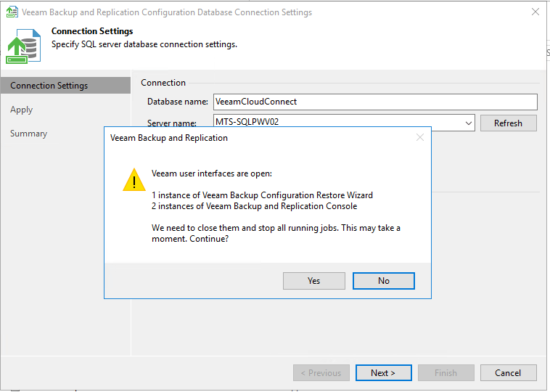This screenshot has width=550, height=392.
Task: Close the Veeam Backup and Replication dialog
Action: (x=420, y=137)
